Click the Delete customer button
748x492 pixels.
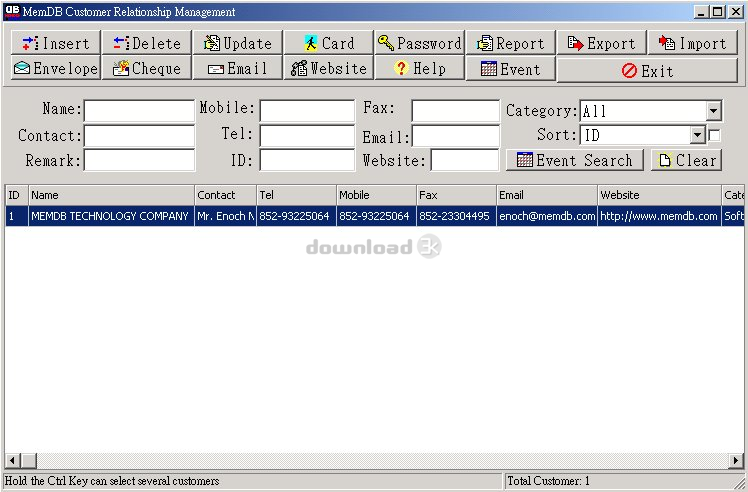point(147,43)
